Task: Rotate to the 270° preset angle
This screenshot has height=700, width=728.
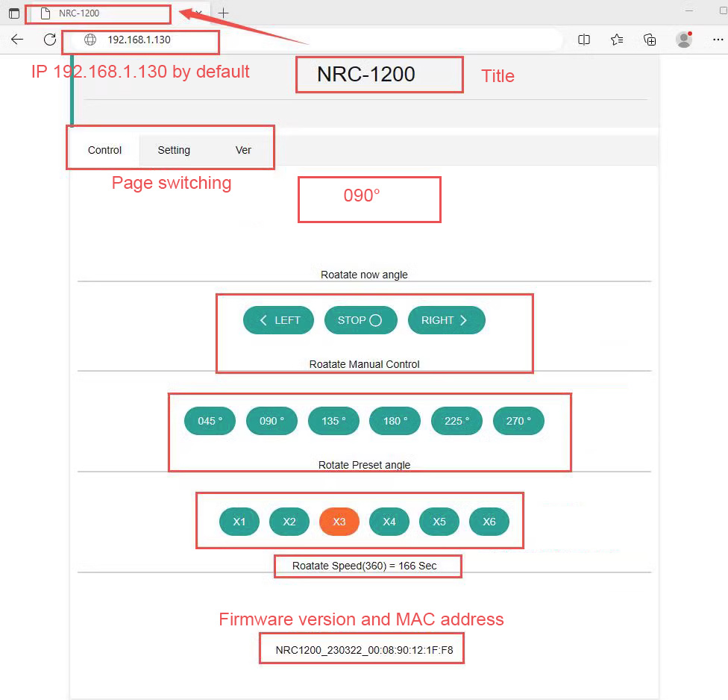Action: [x=518, y=421]
